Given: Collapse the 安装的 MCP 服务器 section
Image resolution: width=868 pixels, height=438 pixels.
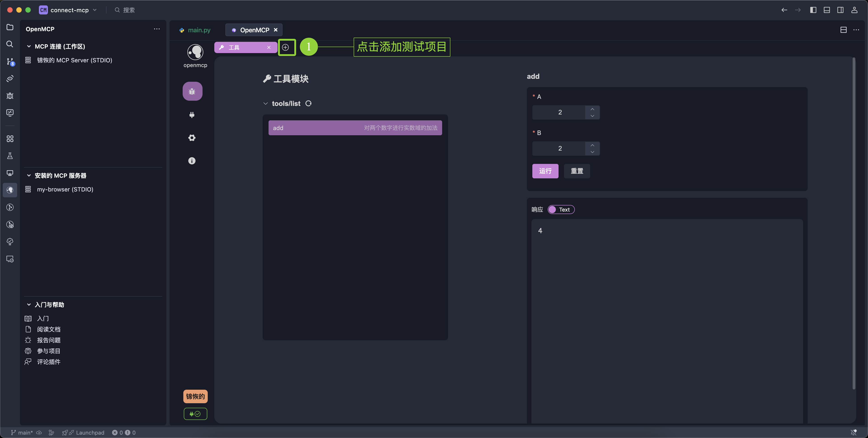Looking at the screenshot, I should coord(29,175).
